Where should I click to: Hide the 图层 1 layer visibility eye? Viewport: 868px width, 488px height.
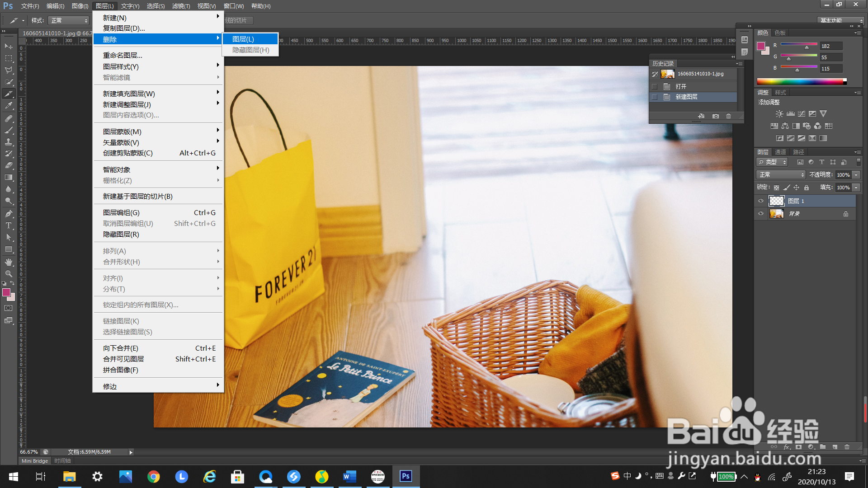(761, 201)
